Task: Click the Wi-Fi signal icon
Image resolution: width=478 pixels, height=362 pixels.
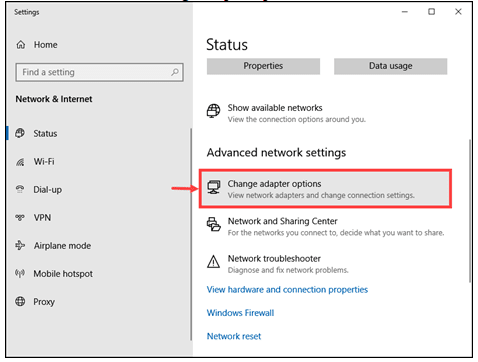Action: tap(20, 162)
